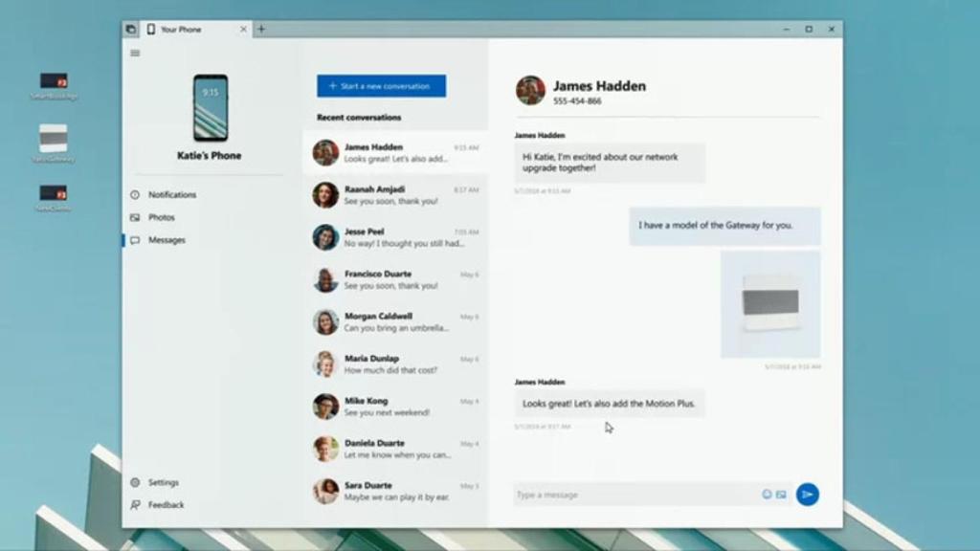Click the blue send message button
The width and height of the screenshot is (980, 551).
(808, 495)
